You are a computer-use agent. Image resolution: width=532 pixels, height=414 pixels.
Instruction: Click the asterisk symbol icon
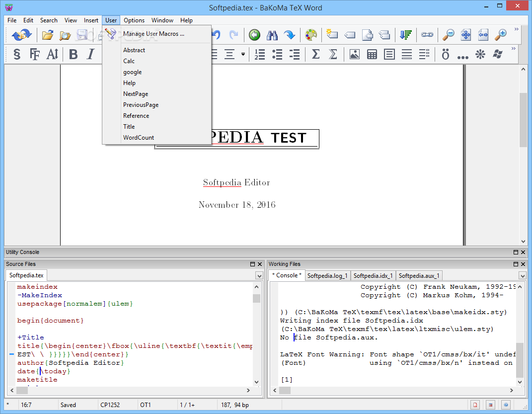[x=480, y=54]
